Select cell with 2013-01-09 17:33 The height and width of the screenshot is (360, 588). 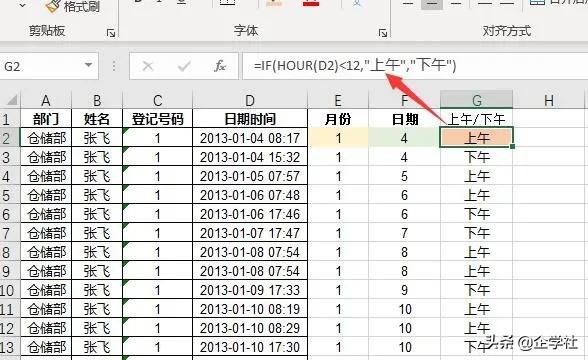coord(250,290)
